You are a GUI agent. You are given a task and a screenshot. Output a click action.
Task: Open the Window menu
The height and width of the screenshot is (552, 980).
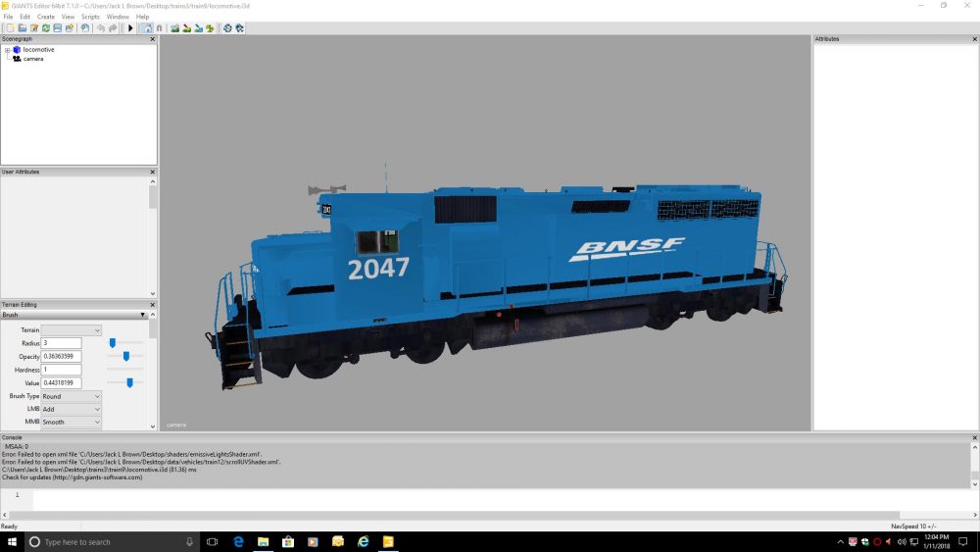point(118,17)
